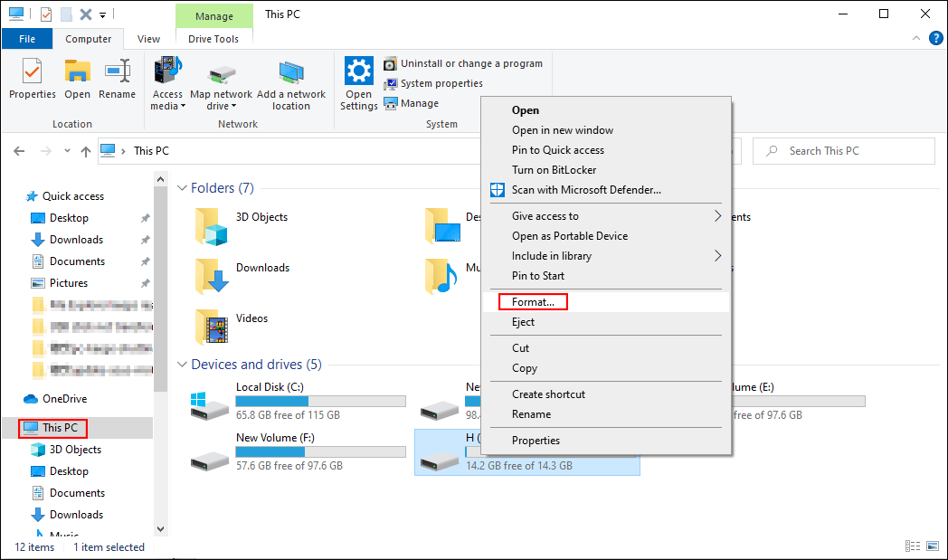Viewport: 948px width, 560px height.
Task: Collapse the Devices and drives section
Action: (182, 364)
